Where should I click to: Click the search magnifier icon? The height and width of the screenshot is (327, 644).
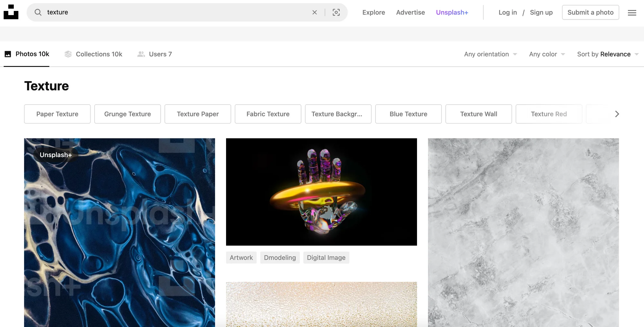(38, 12)
